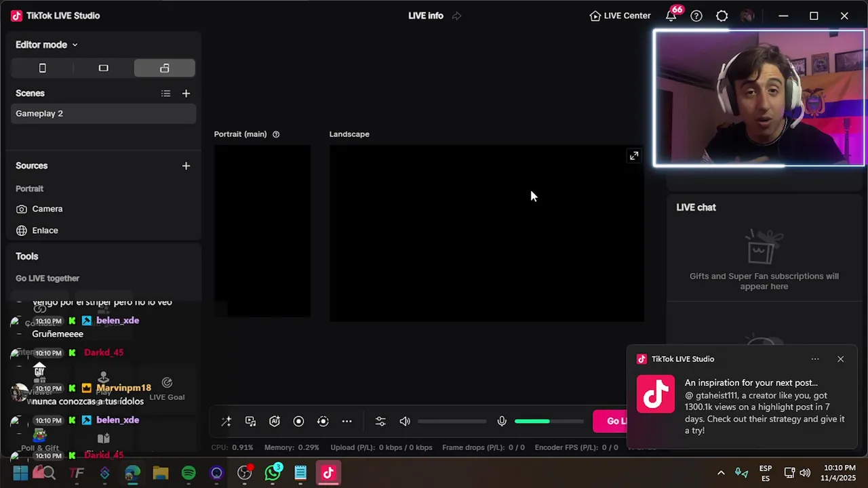
Task: Add a new source with plus icon
Action: coord(186,165)
